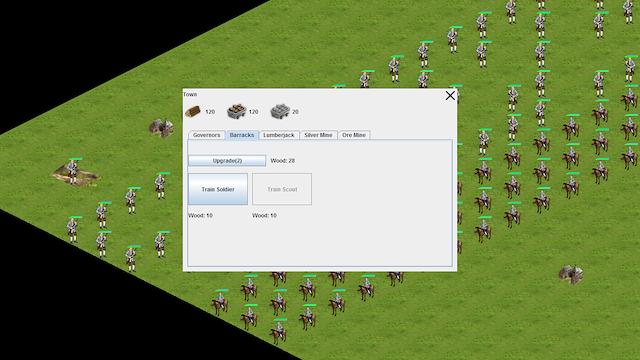
Task: Go to the Silver Mine tab
Action: coord(318,135)
